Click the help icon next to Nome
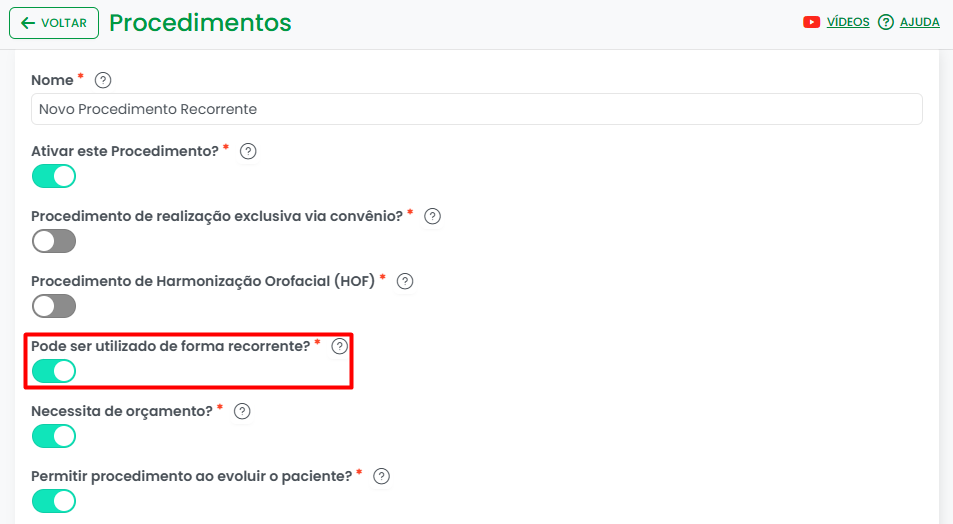The height and width of the screenshot is (524, 953). click(102, 80)
